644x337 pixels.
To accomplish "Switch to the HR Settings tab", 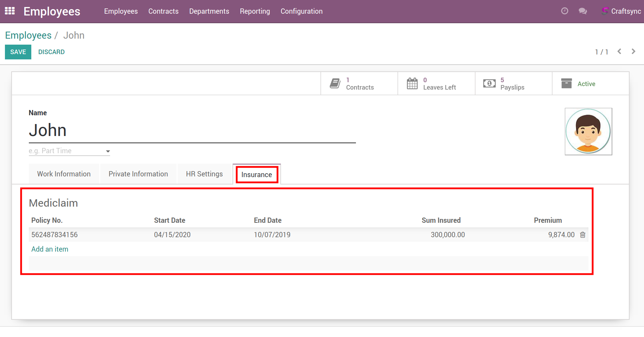I will point(204,174).
